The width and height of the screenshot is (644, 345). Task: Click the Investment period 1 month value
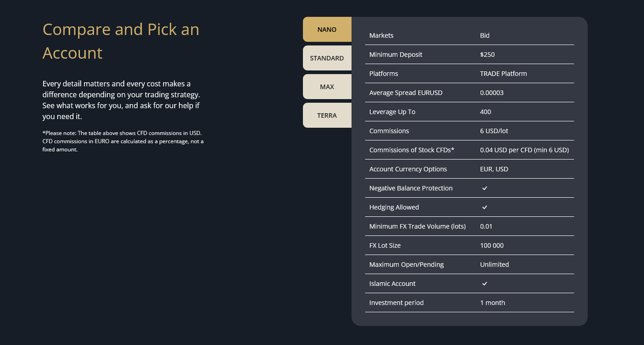pos(492,303)
